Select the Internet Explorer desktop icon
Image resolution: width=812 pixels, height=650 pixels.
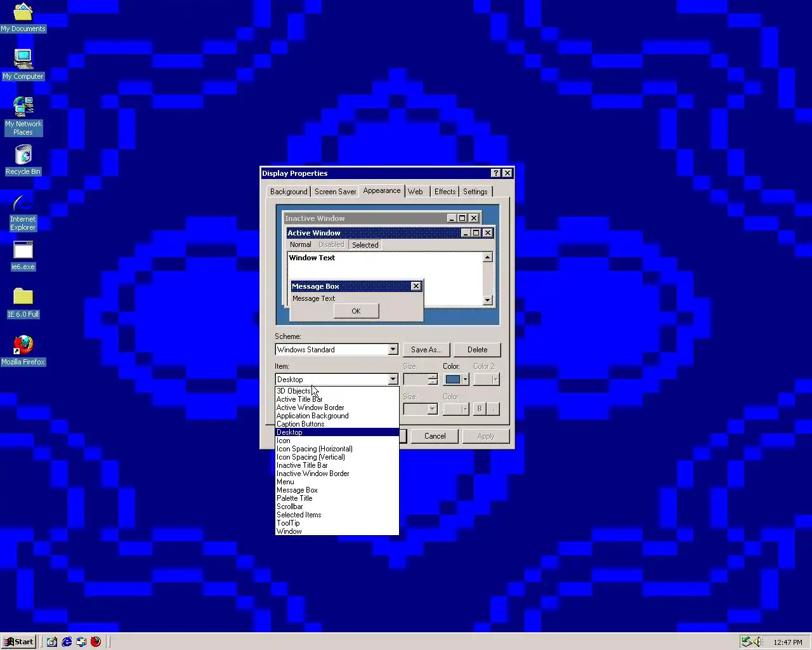click(23, 212)
